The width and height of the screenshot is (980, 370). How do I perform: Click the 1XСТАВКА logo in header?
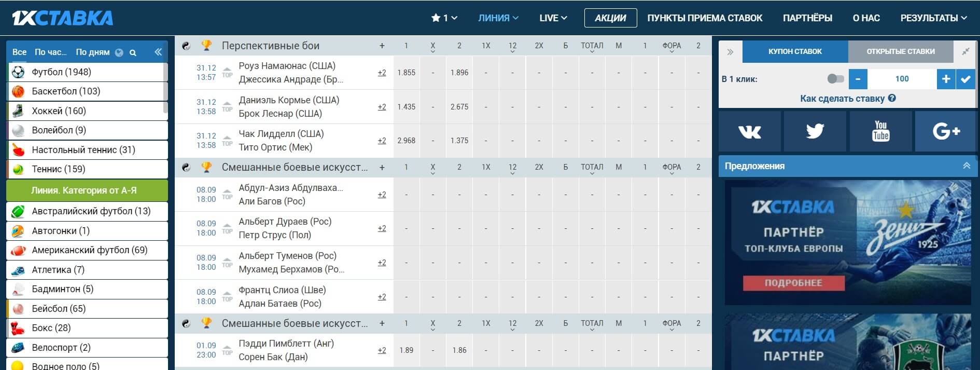[63, 18]
